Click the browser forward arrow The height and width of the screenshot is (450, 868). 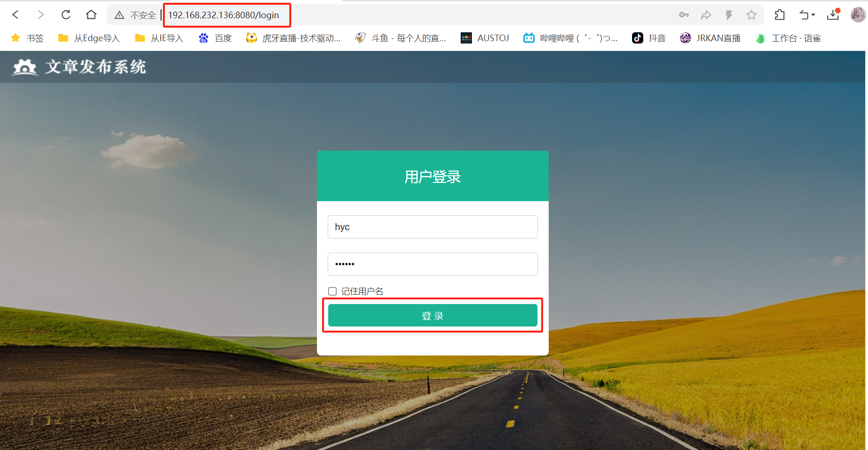[x=41, y=15]
